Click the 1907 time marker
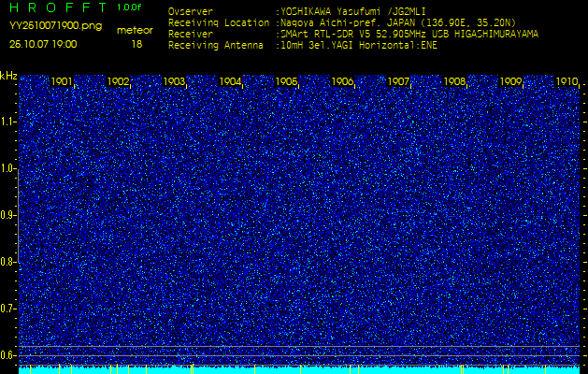 pos(398,81)
